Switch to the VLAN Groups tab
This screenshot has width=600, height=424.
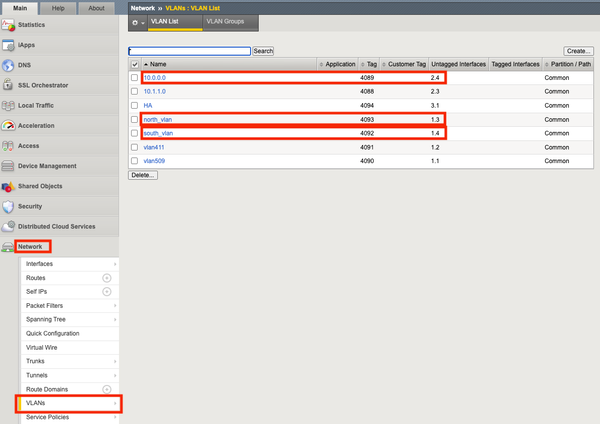coord(225,21)
